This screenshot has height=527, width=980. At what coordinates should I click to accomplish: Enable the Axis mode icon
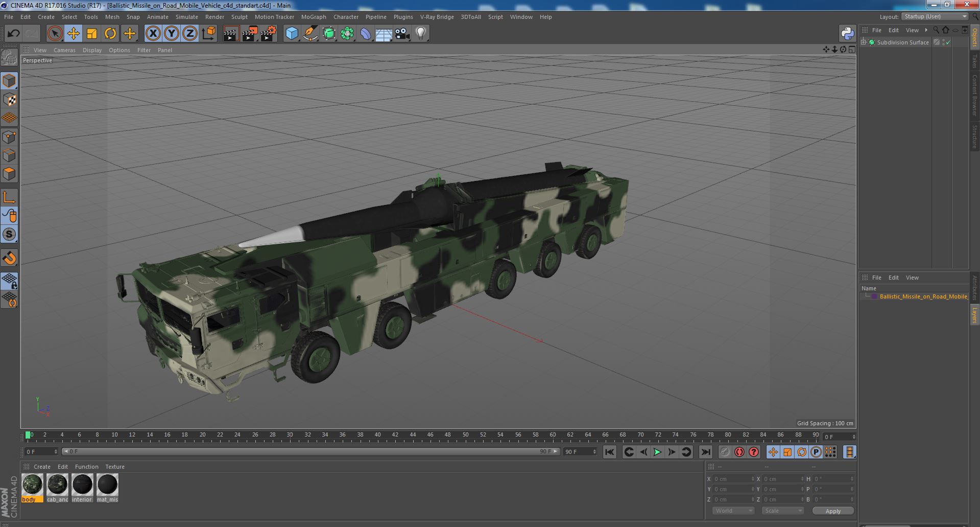click(x=9, y=197)
